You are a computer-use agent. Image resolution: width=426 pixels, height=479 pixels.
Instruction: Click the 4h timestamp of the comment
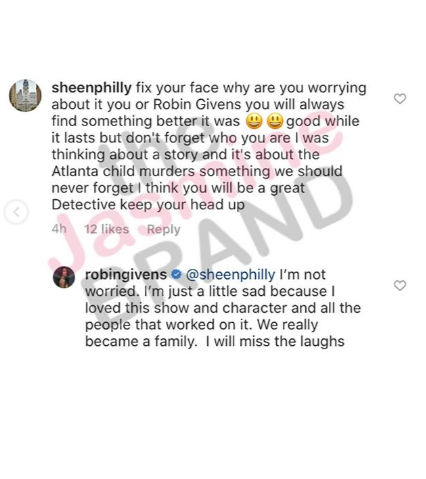click(x=59, y=229)
